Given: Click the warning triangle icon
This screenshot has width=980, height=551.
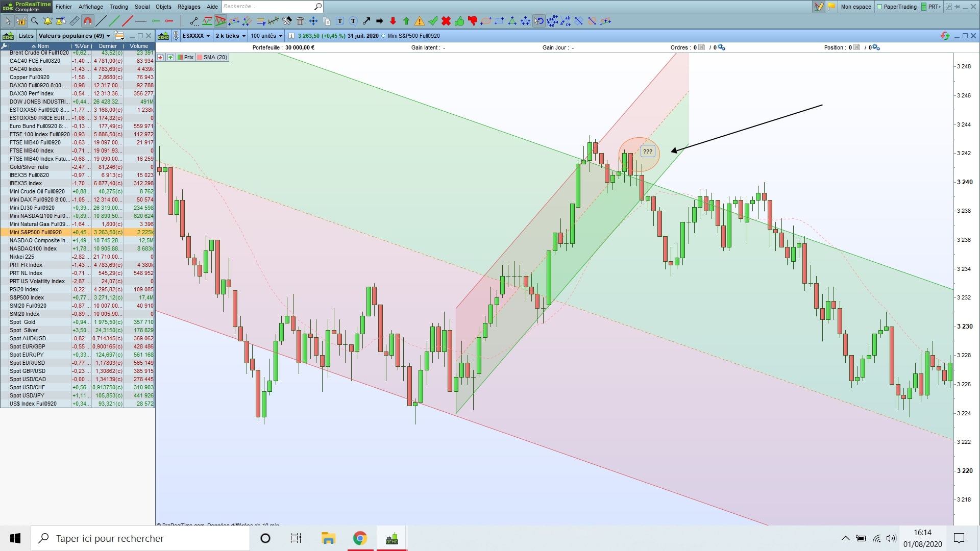Looking at the screenshot, I should click(420, 21).
